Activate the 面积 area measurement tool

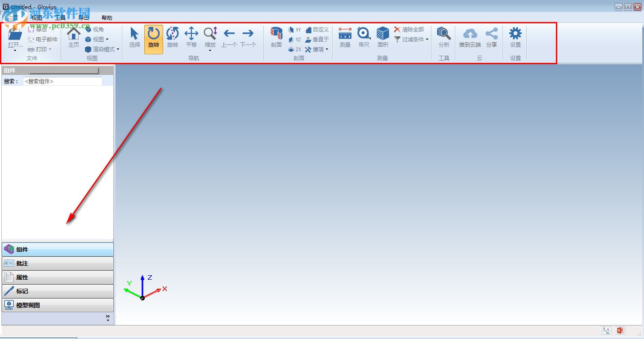382,39
